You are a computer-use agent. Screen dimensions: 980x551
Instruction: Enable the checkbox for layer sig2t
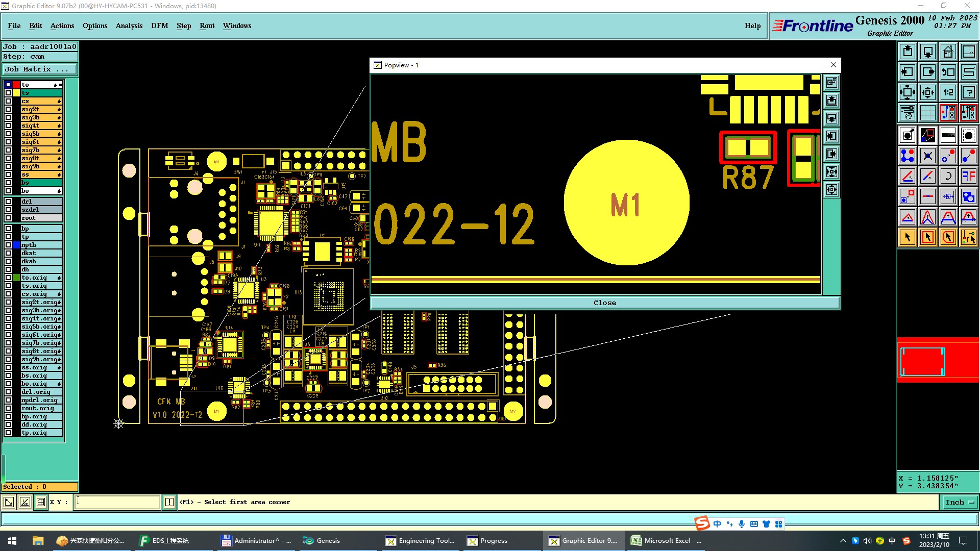pos(8,109)
